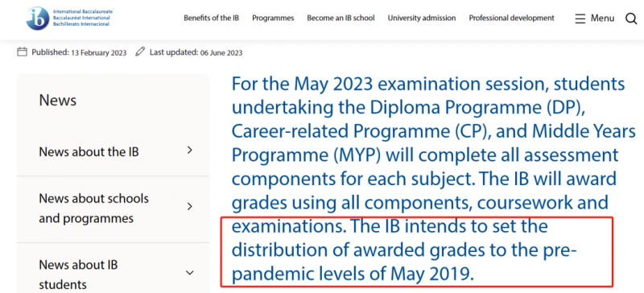Select News about the IB link
644x293 pixels.
(x=89, y=152)
